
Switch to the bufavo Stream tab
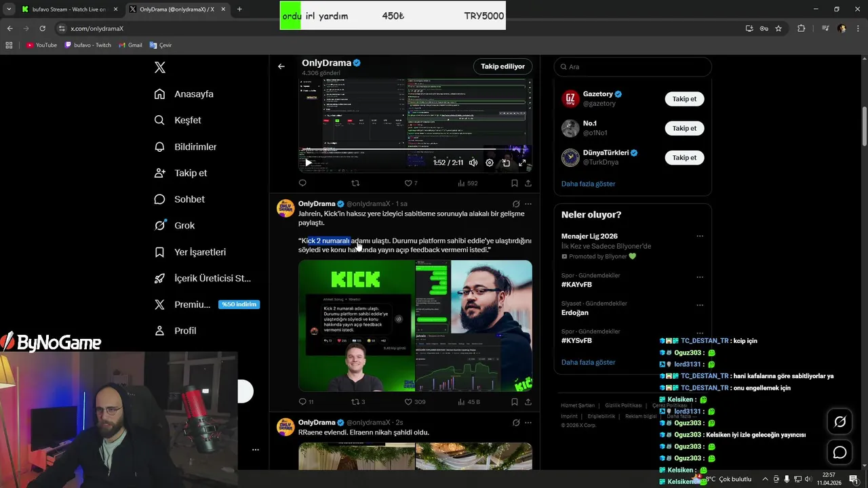click(x=68, y=9)
